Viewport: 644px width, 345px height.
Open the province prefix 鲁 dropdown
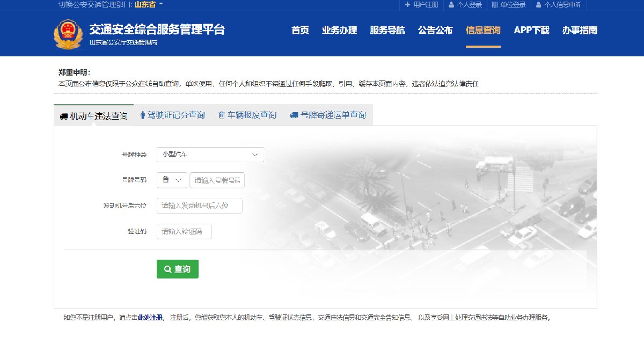click(172, 180)
